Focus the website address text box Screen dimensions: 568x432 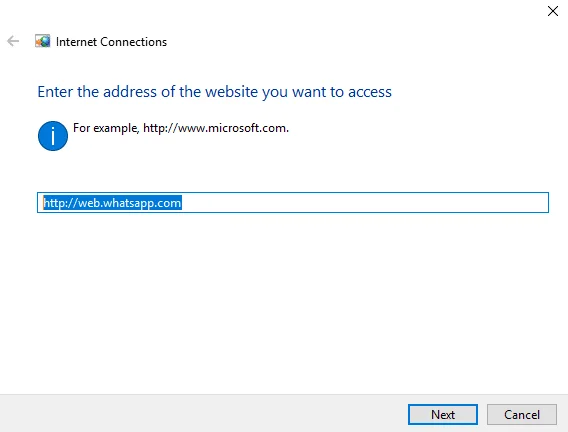coord(293,202)
